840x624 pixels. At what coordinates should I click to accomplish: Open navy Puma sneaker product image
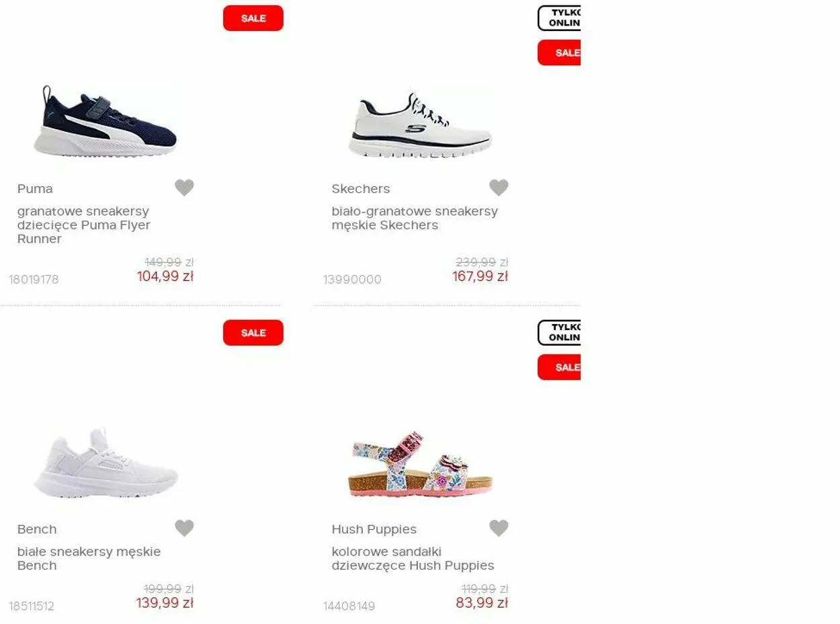pyautogui.click(x=106, y=121)
